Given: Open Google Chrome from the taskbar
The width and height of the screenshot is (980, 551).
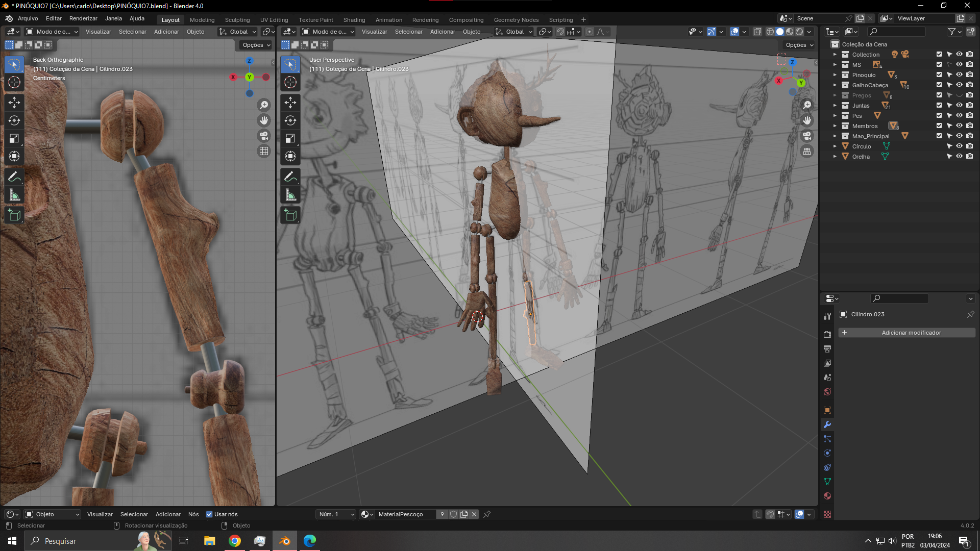Looking at the screenshot, I should click(235, 541).
